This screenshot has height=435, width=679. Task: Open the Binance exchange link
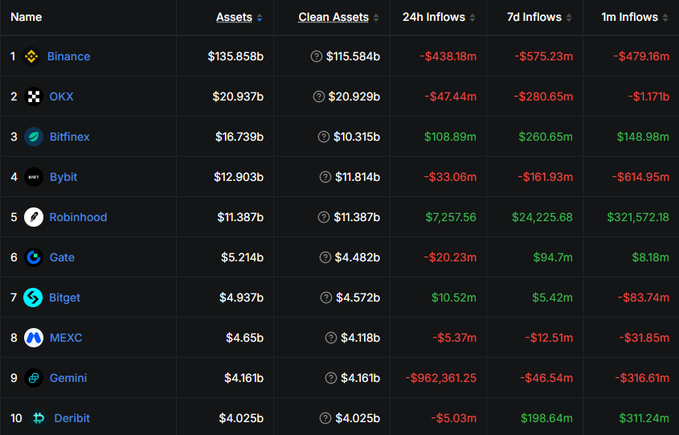pos(68,56)
